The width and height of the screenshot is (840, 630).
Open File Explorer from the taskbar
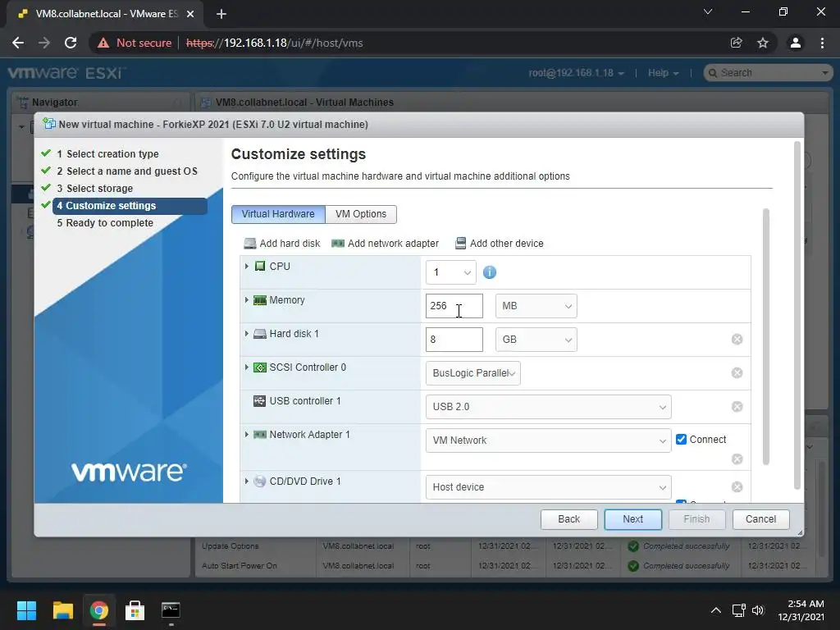pyautogui.click(x=62, y=610)
